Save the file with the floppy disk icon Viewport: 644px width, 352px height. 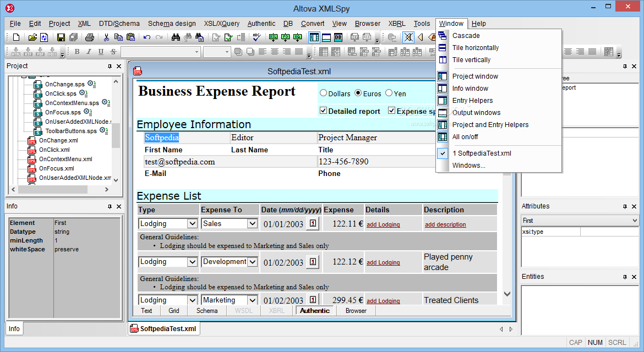[61, 37]
